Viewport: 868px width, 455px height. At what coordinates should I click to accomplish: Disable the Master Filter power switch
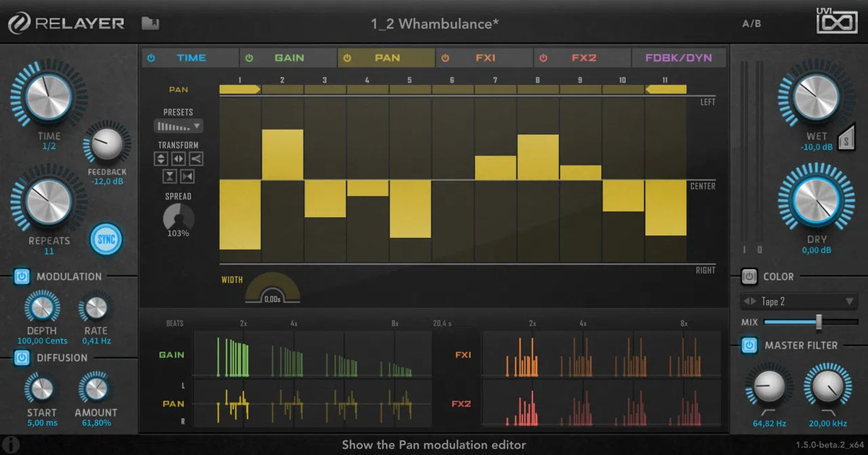coord(749,346)
